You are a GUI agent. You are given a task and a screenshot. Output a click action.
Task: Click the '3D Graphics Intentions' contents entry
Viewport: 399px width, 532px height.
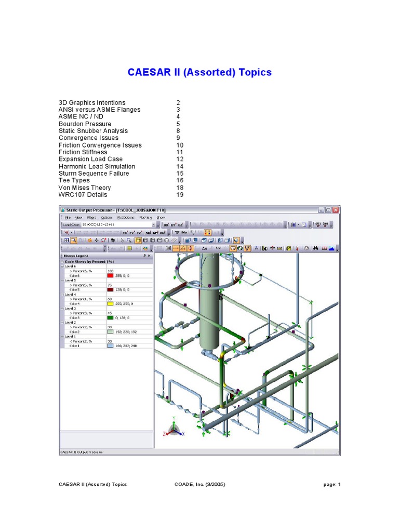[x=92, y=102]
